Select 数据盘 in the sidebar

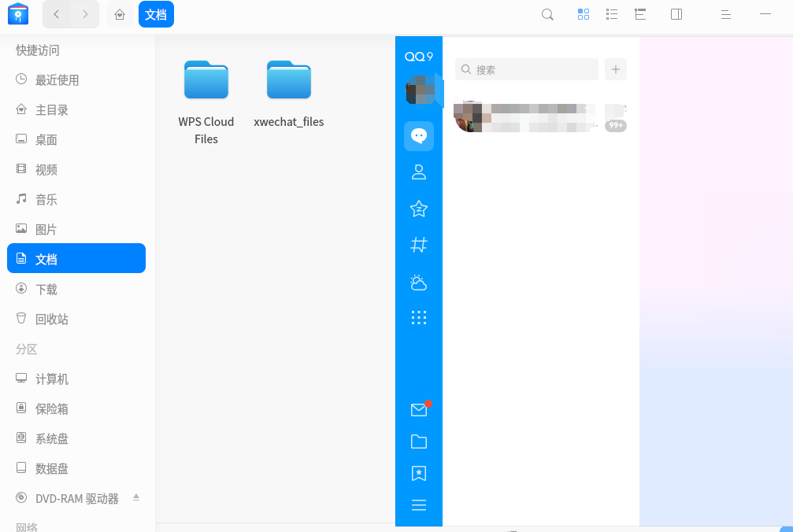coord(76,467)
